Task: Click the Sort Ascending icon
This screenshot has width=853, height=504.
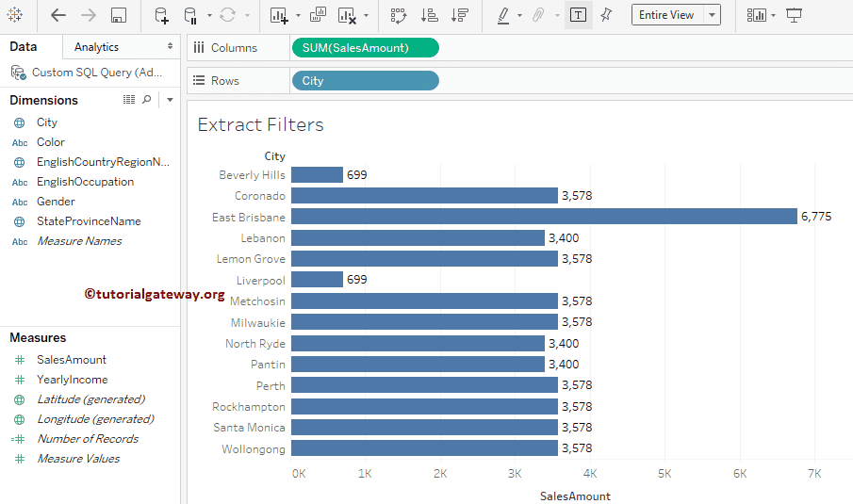Action: (x=429, y=15)
